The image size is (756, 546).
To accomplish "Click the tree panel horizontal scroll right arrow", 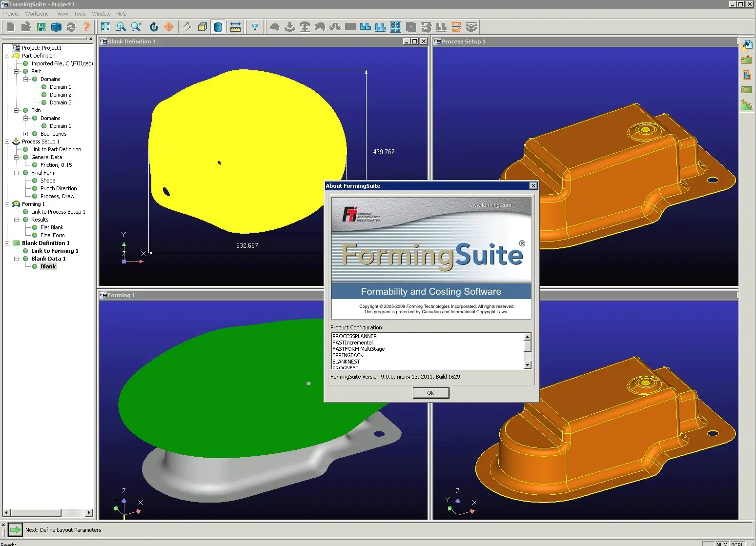I will pos(89,513).
